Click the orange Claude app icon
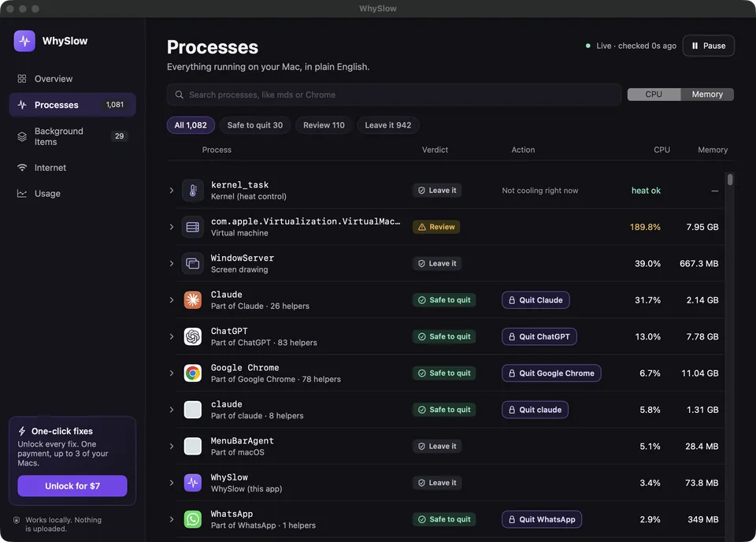Image resolution: width=756 pixels, height=542 pixels. [x=193, y=300]
